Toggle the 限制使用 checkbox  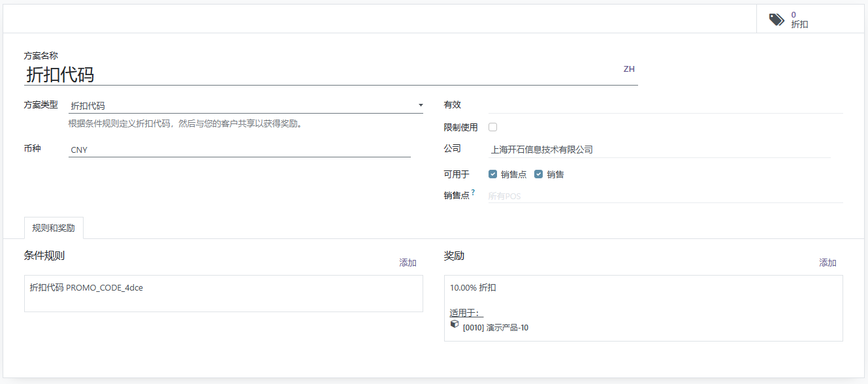tap(493, 127)
